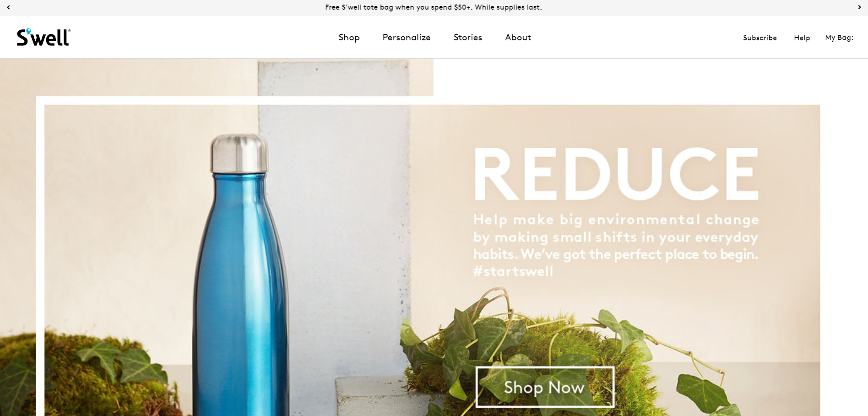Open the Help link
This screenshot has height=416, width=868.
(x=802, y=38)
